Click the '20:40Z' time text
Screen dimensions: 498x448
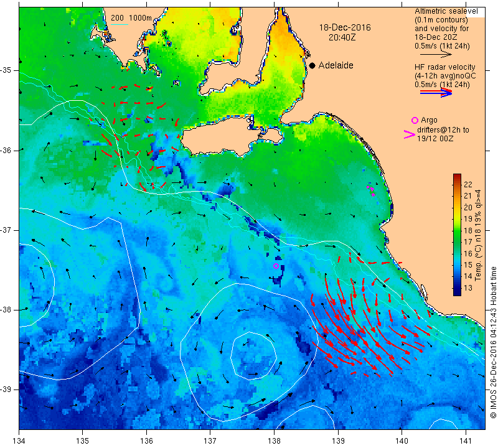click(342, 37)
